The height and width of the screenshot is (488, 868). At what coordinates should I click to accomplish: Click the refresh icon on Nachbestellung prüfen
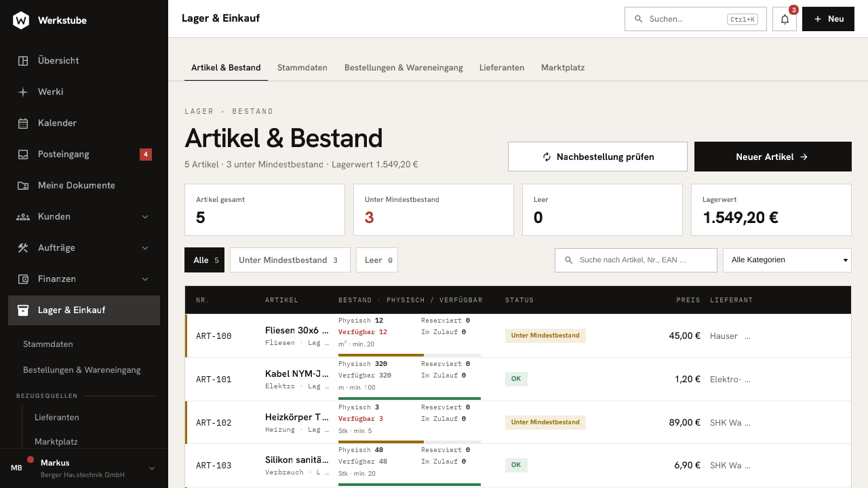pos(547,157)
